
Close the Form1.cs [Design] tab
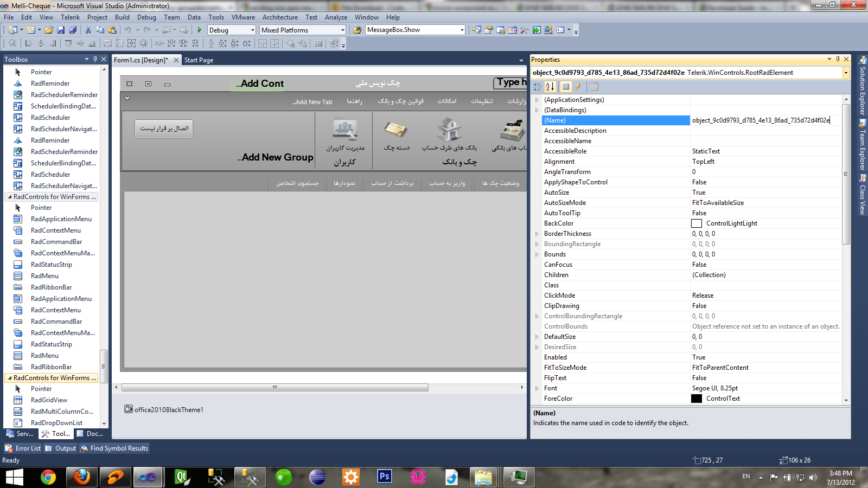click(176, 60)
